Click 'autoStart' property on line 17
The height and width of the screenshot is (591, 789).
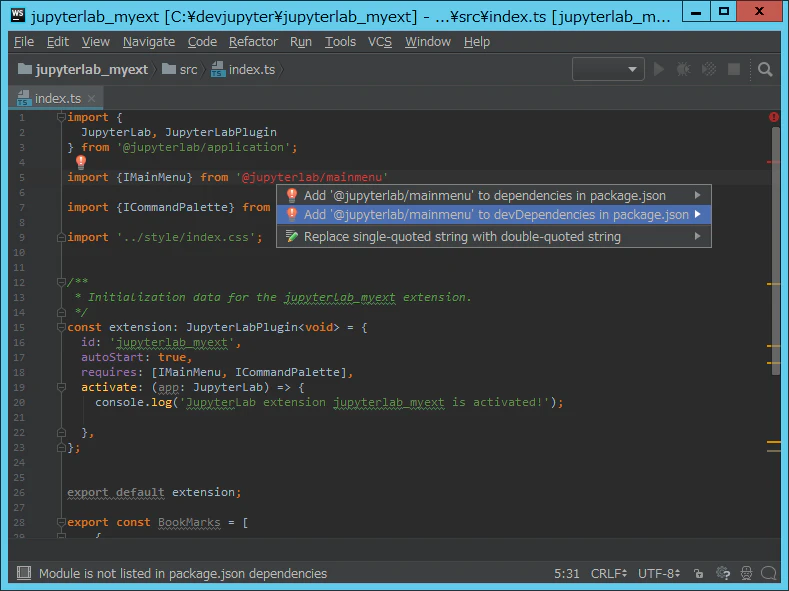[113, 357]
